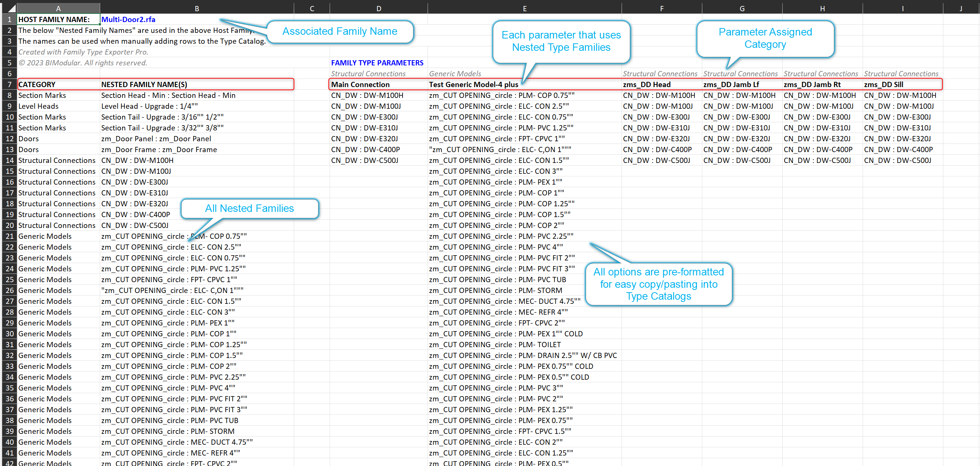The image size is (980, 466).
Task: Select FAMILY TYPE PARAMETERS heading cell
Action: click(377, 63)
